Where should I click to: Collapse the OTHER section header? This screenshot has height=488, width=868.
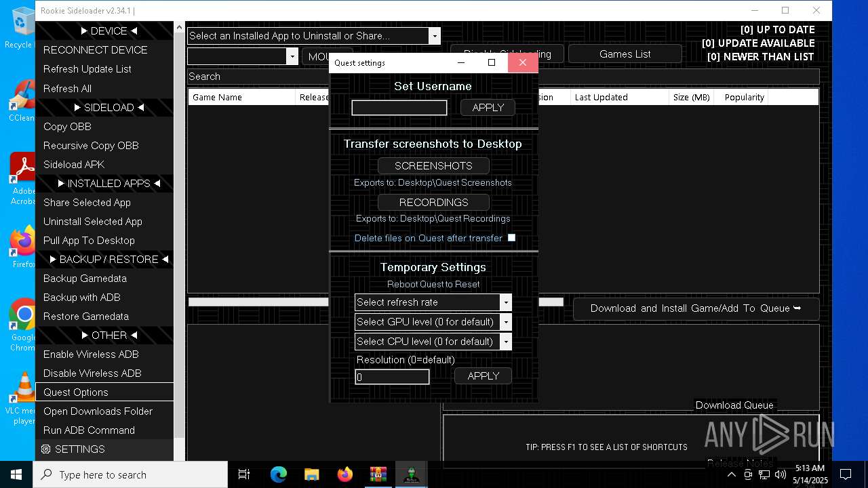(104, 335)
